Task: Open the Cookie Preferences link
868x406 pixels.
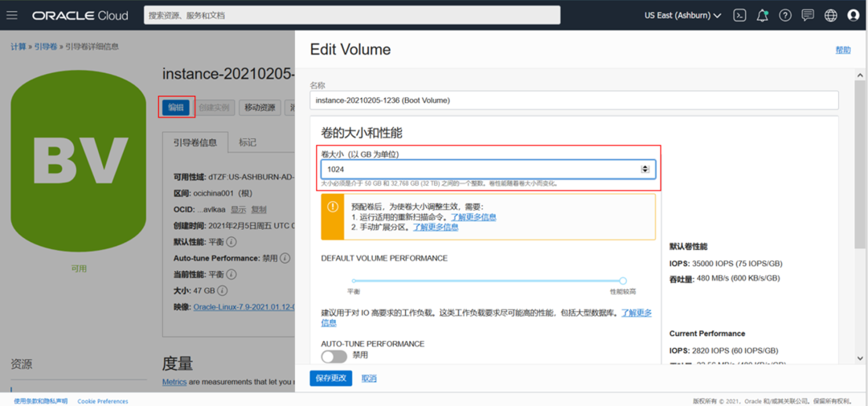Action: tap(102, 401)
